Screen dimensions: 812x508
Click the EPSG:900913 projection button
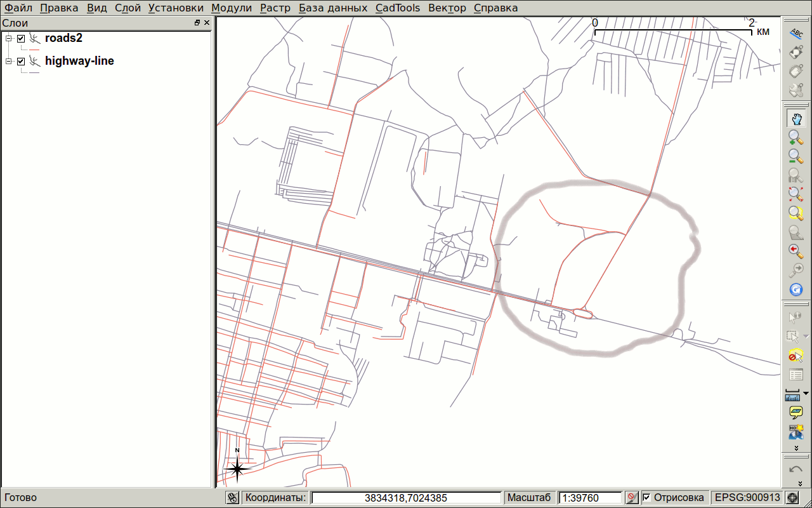pos(745,498)
